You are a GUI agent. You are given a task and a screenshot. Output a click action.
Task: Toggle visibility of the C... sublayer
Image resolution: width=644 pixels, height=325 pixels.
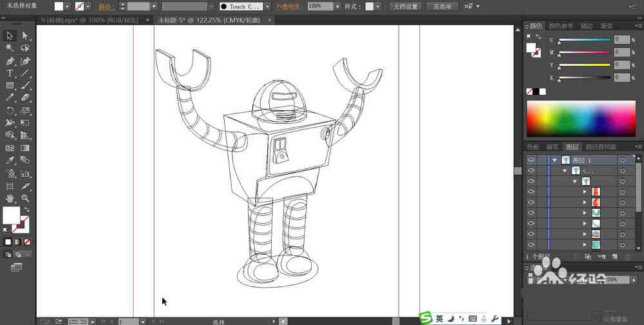click(531, 170)
